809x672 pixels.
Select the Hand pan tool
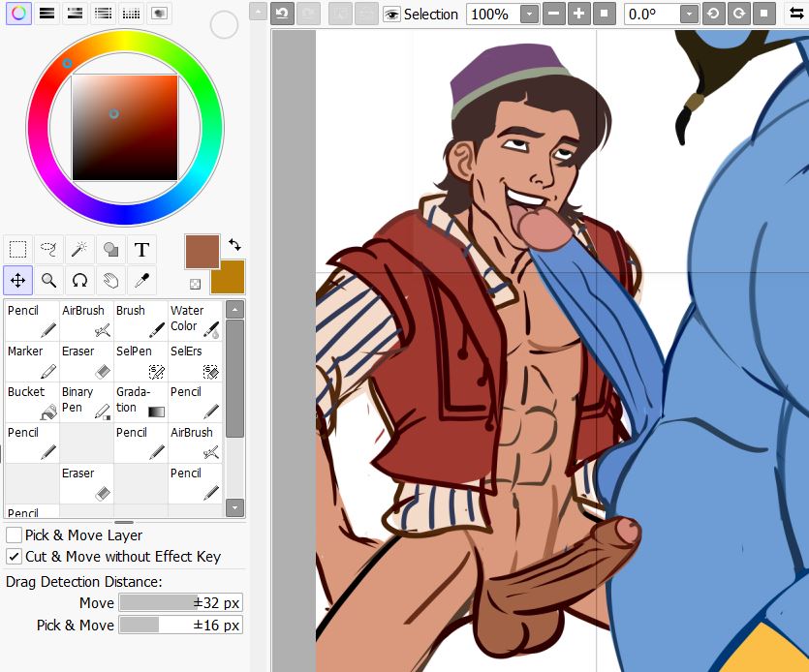coord(111,281)
